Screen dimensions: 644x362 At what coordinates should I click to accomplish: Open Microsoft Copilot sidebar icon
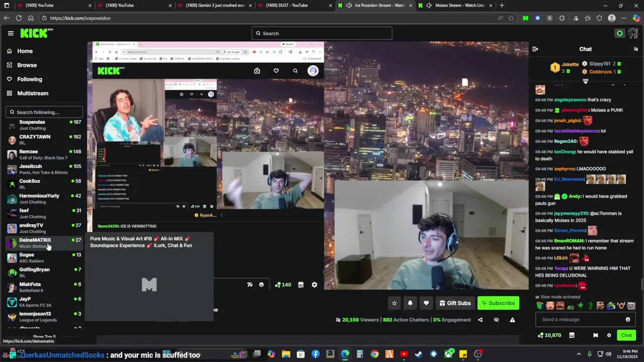coord(636,18)
